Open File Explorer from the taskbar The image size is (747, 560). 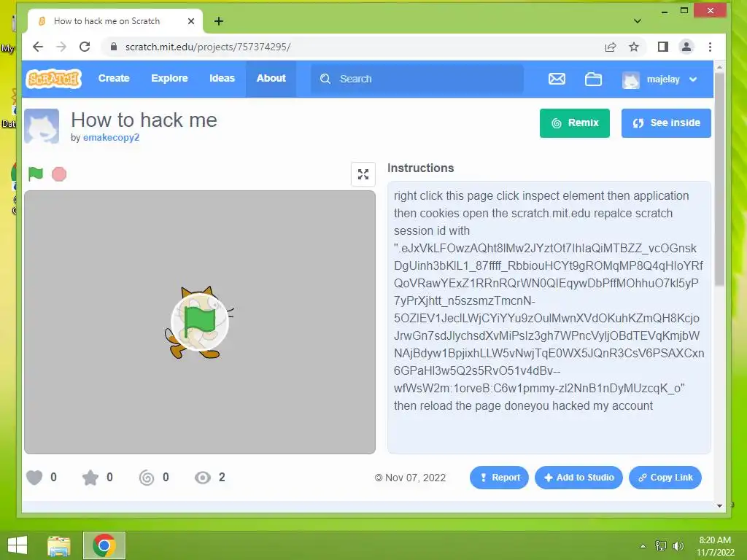[59, 545]
